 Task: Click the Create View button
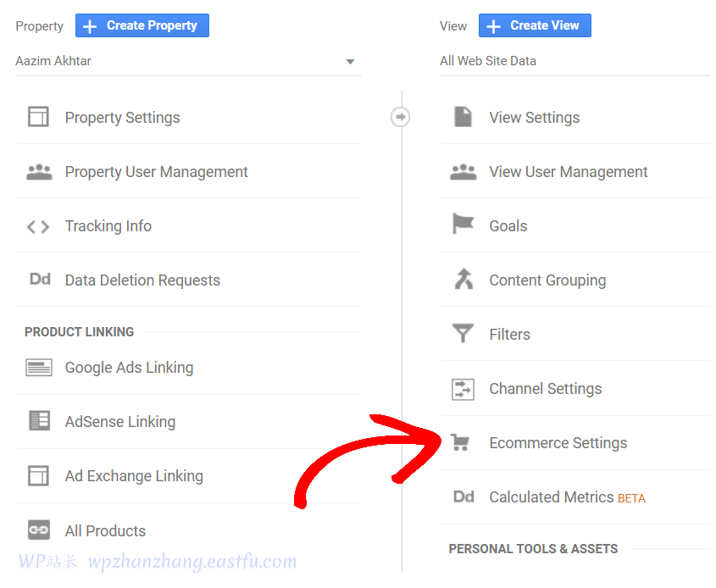535,25
